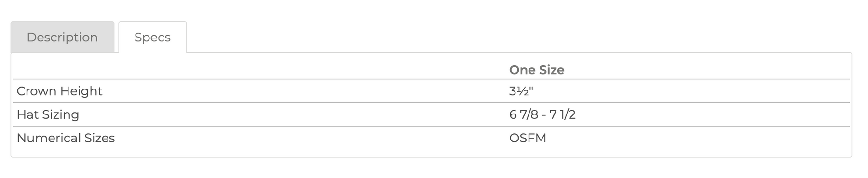Click the Hat Sizing row label

(48, 114)
